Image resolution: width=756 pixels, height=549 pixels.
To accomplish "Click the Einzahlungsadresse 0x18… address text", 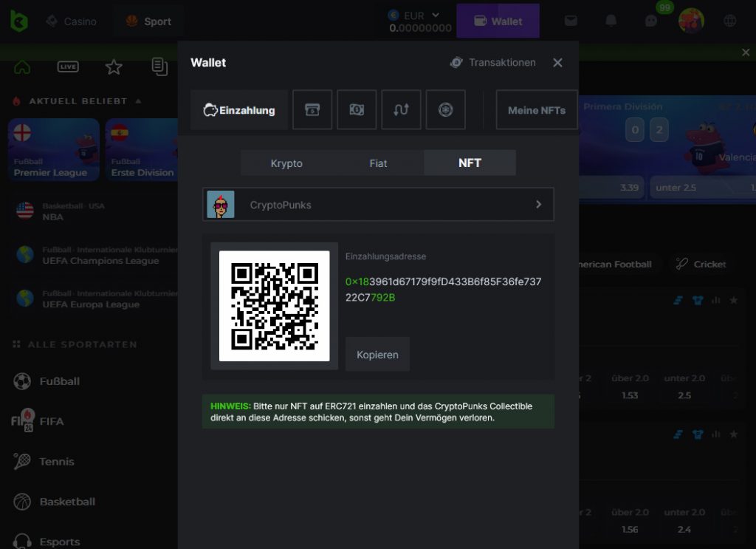I will [x=443, y=290].
